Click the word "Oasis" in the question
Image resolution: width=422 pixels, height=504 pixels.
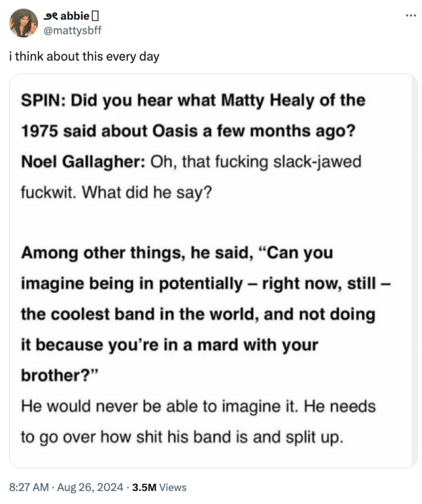click(178, 132)
